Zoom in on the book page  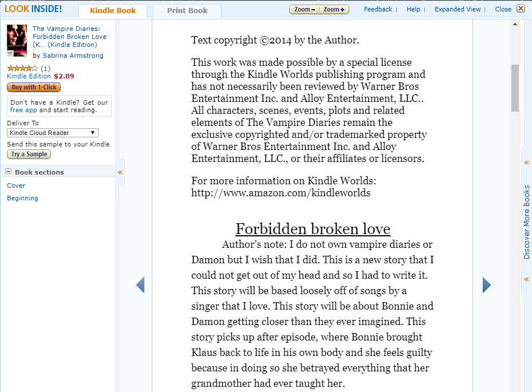334,9
